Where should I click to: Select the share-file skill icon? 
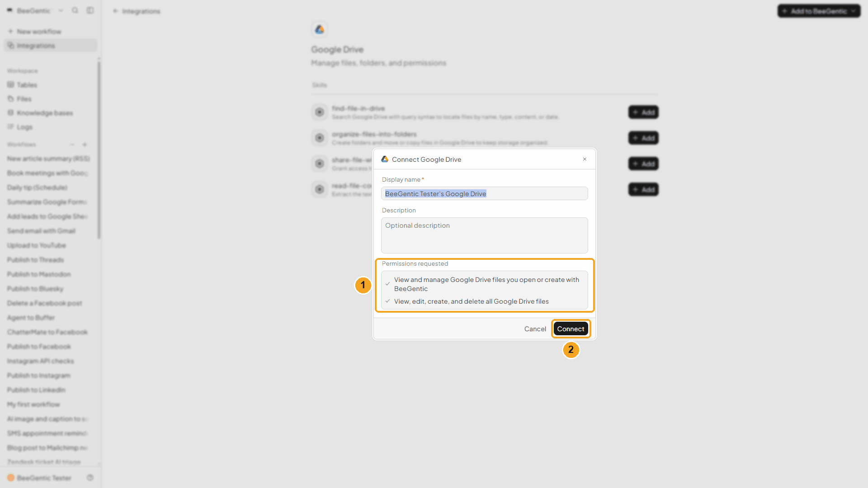pyautogui.click(x=320, y=164)
